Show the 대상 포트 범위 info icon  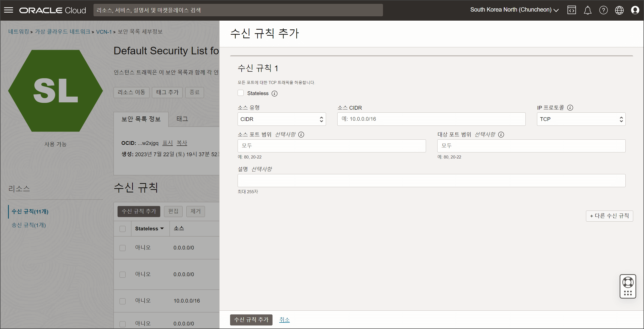501,135
